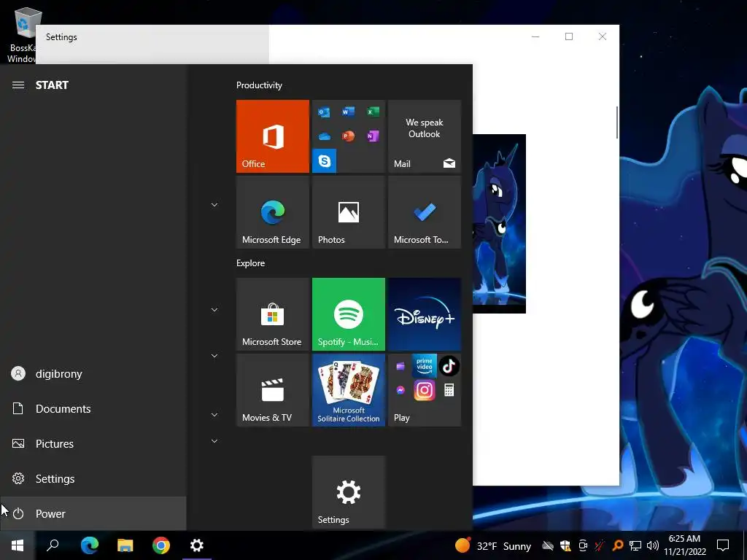Viewport: 747px width, 560px height.
Task: Open the clock showing 6:25 AM
Action: 684,545
